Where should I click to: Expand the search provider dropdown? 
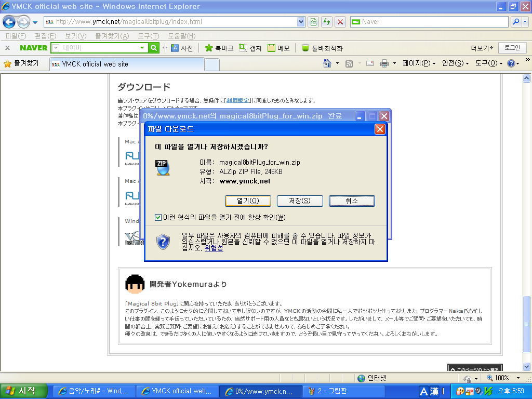click(525, 22)
